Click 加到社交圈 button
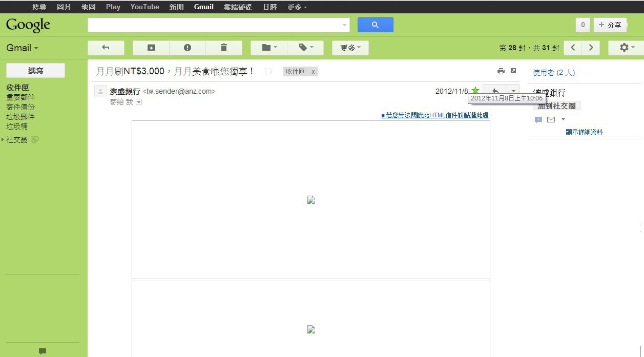The image size is (644, 357). tap(556, 106)
